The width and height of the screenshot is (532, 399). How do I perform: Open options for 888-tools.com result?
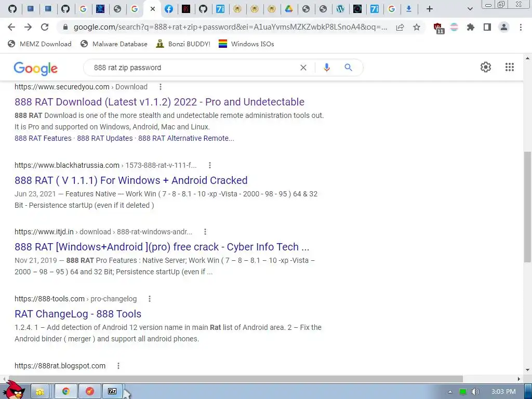(149, 299)
